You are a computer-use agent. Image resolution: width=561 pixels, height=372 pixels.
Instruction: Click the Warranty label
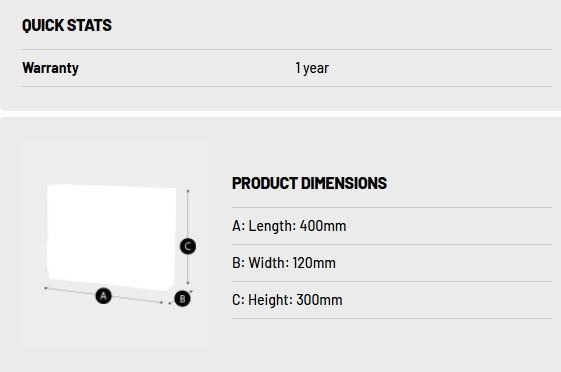click(x=50, y=68)
